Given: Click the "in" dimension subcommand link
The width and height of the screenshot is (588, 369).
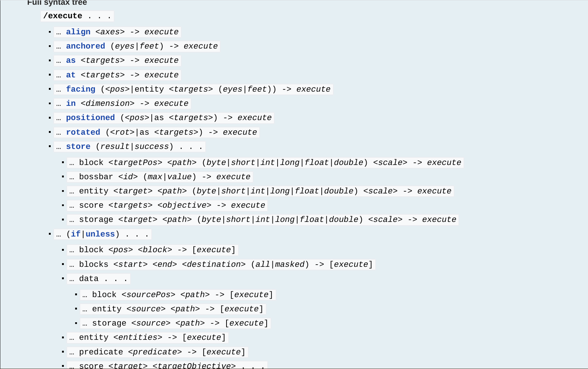Looking at the screenshot, I should tap(71, 104).
